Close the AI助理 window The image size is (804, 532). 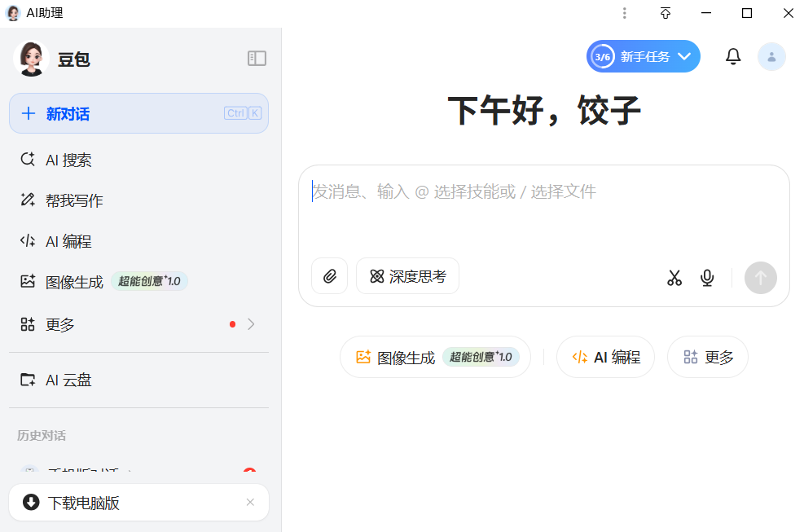click(789, 13)
